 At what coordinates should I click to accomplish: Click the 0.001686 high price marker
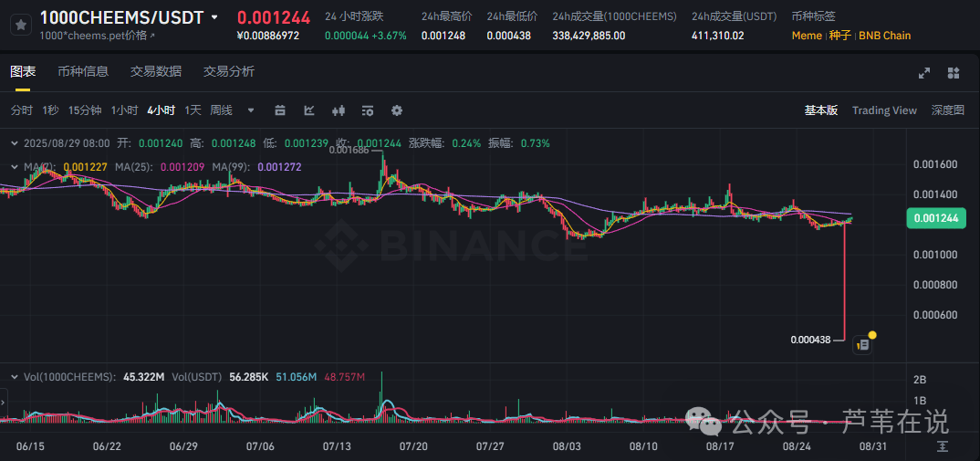pyautogui.click(x=348, y=150)
